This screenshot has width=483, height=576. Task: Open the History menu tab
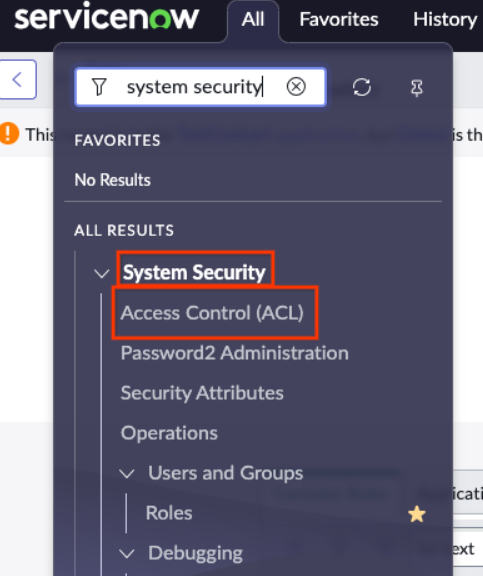pyautogui.click(x=445, y=19)
